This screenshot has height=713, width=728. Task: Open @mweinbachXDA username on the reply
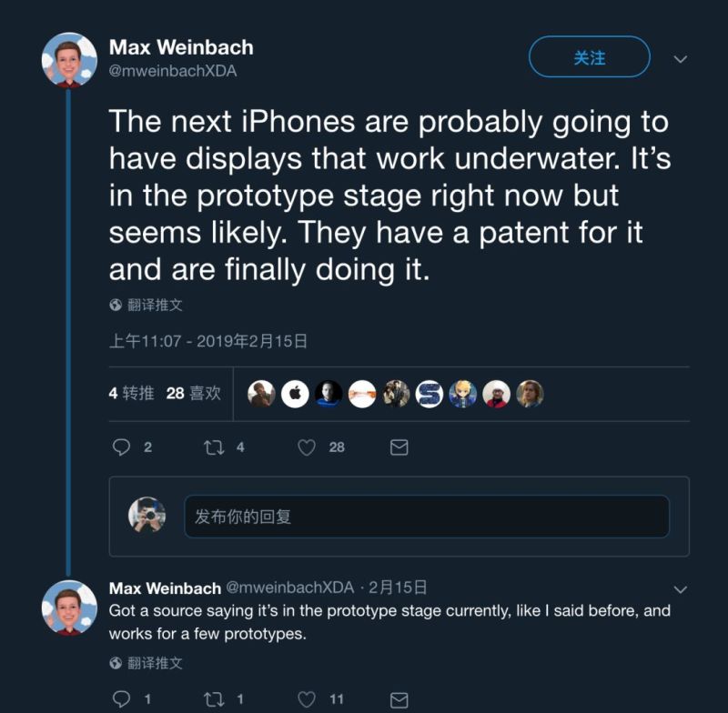point(287,588)
